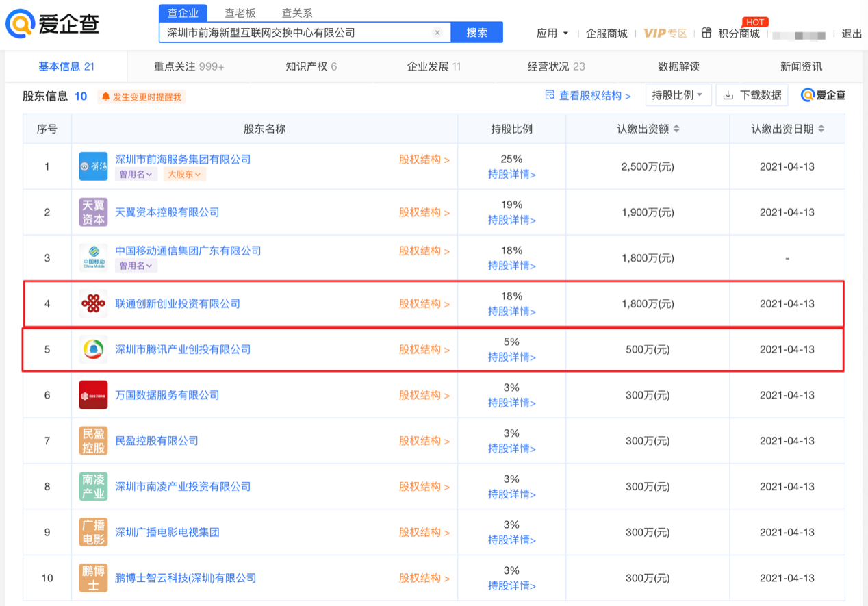Click the 下载数据 download button
Image resolution: width=868 pixels, height=606 pixels.
752,95
